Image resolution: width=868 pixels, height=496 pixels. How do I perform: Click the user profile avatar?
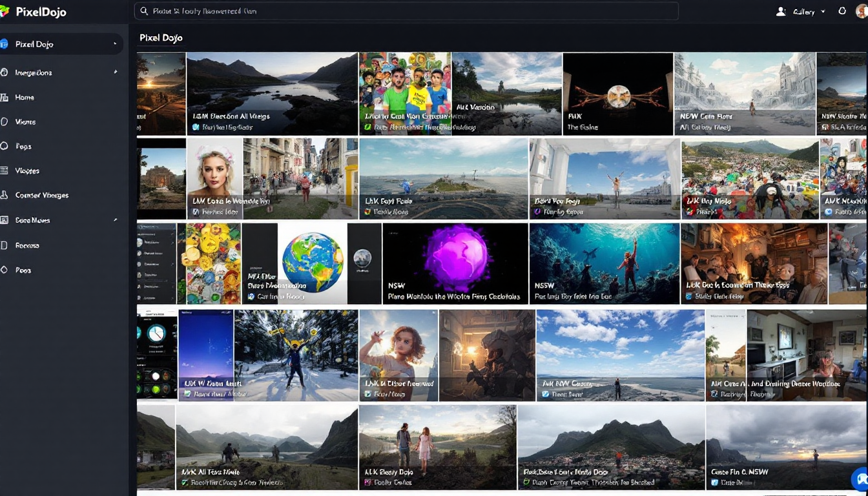pyautogui.click(x=862, y=12)
